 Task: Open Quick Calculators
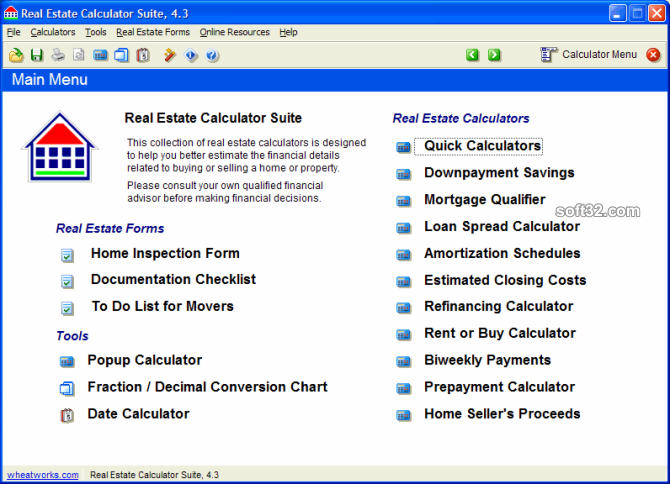click(482, 146)
